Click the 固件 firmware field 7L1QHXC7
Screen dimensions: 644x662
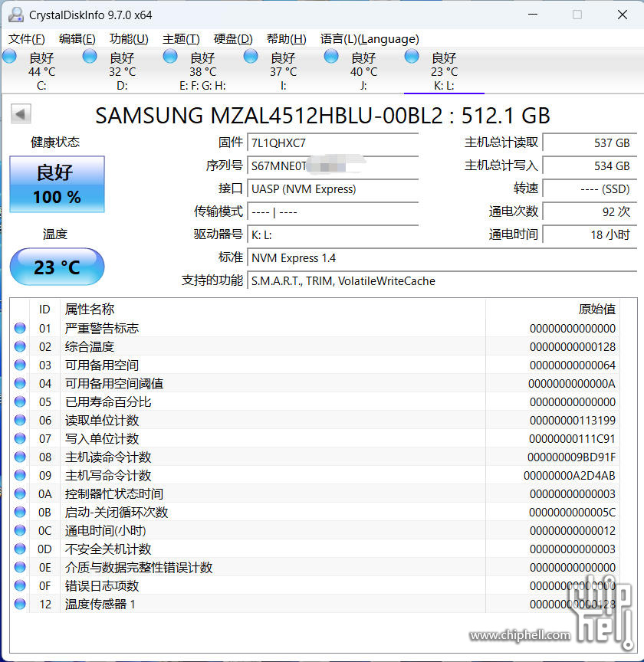[x=333, y=143]
